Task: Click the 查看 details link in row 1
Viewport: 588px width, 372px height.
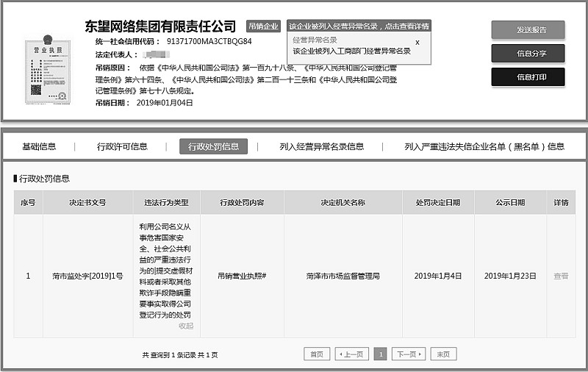Action: point(561,276)
